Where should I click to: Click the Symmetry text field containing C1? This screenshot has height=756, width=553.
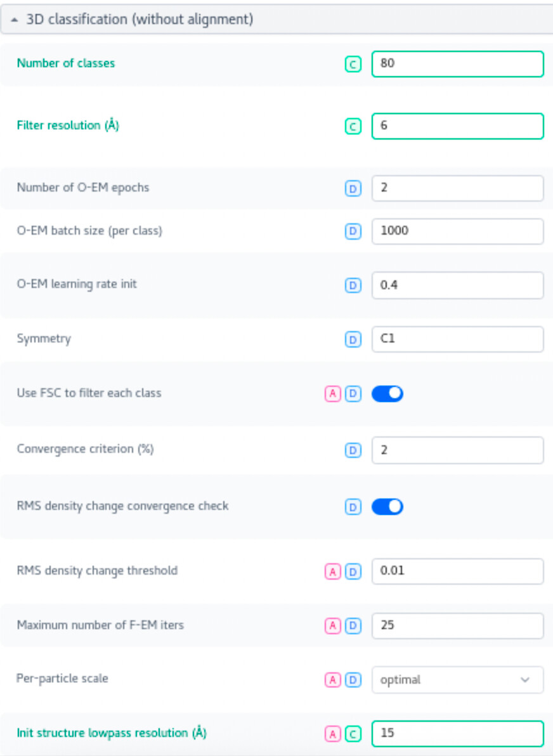tap(457, 339)
